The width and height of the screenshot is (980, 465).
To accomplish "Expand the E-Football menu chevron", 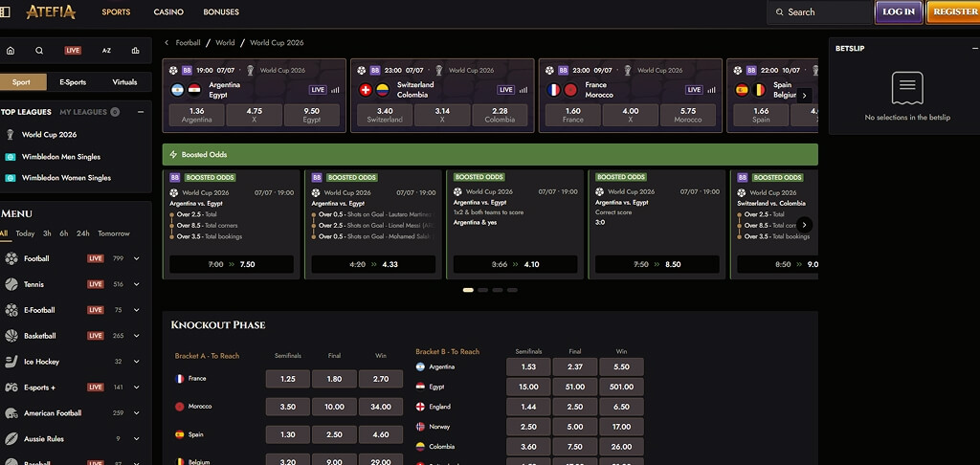I will [136, 310].
